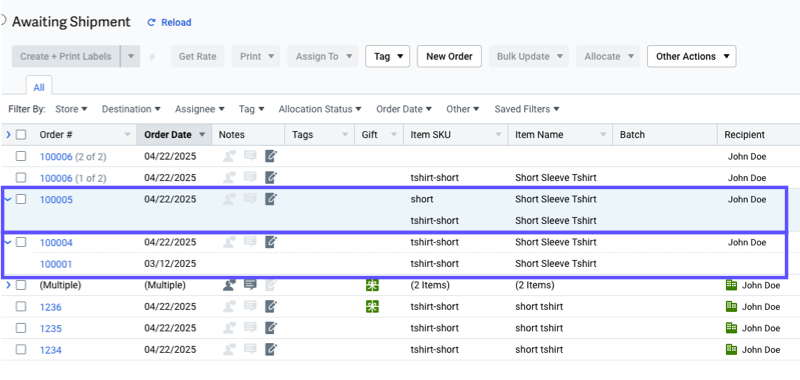This screenshot has width=800, height=380.
Task: Open the Assignee filter dropdown
Action: [199, 109]
